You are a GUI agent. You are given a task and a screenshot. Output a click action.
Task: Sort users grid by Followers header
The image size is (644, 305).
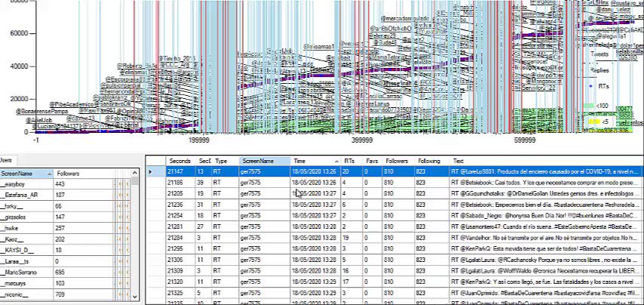tap(84, 174)
